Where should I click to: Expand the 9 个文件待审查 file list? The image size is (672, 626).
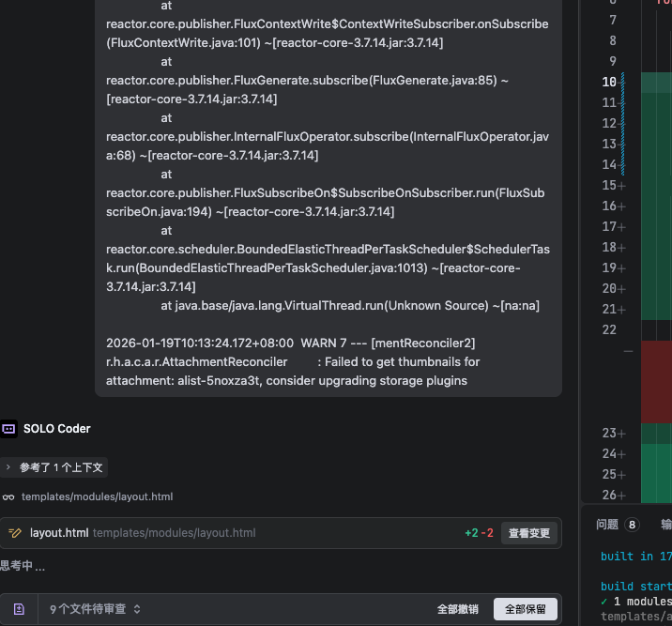(87, 609)
